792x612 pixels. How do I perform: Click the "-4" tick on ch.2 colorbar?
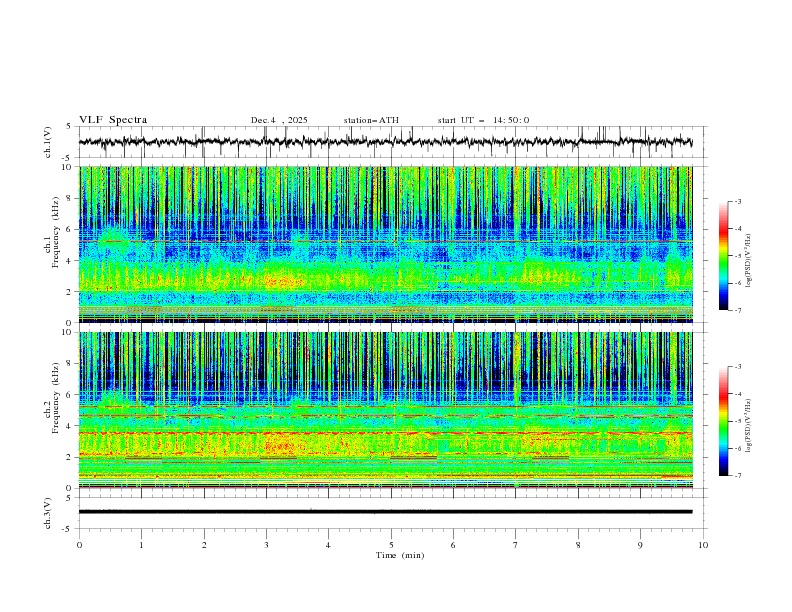coord(738,394)
